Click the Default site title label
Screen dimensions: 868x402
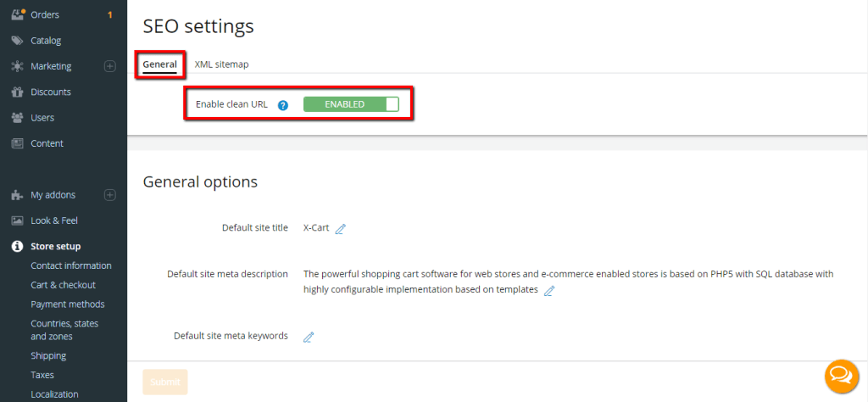point(255,227)
